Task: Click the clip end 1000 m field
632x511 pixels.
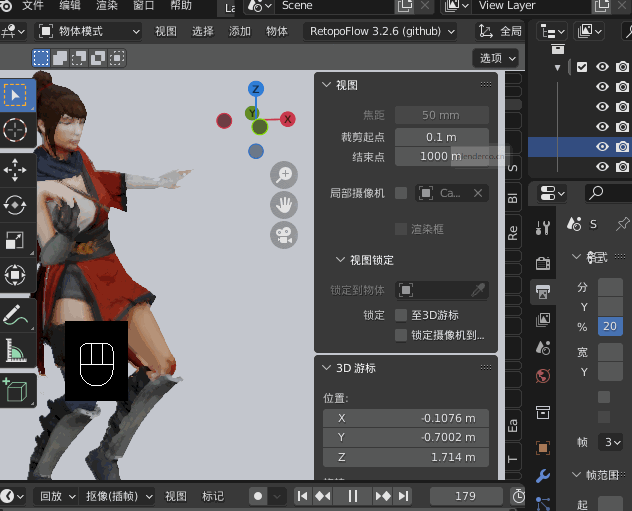Action: tap(442, 156)
